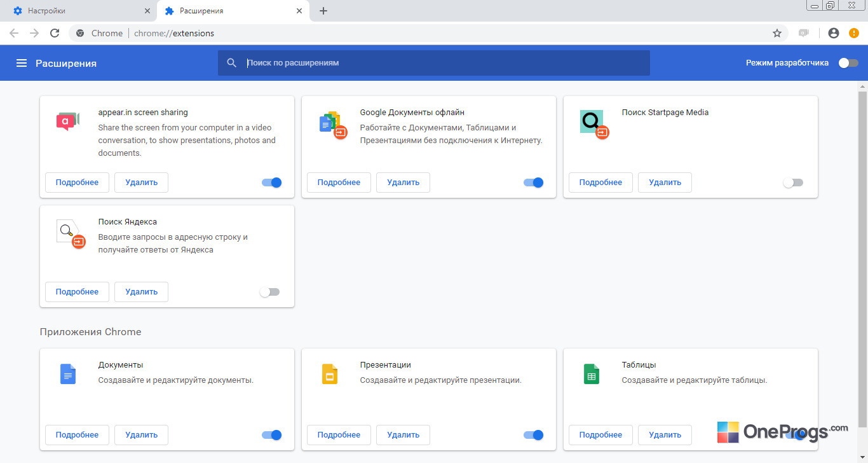
Task: Disable the appear.in screen sharing extension
Action: 271,183
